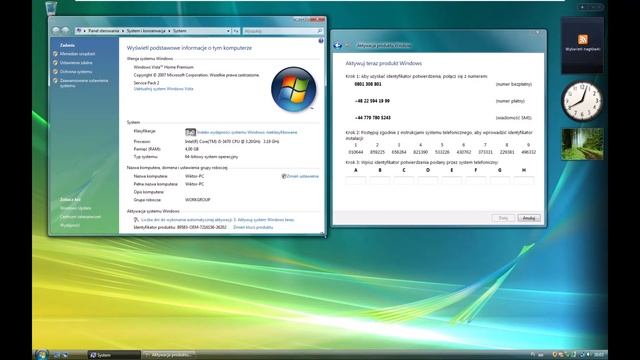Screen dimensions: 640x360
Task: Click confirmation ID field H
Action: (524, 180)
